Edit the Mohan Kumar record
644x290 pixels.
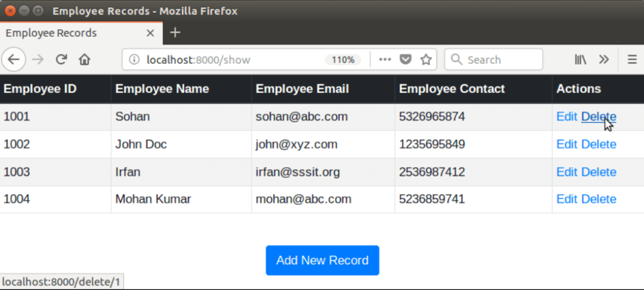pyautogui.click(x=567, y=199)
